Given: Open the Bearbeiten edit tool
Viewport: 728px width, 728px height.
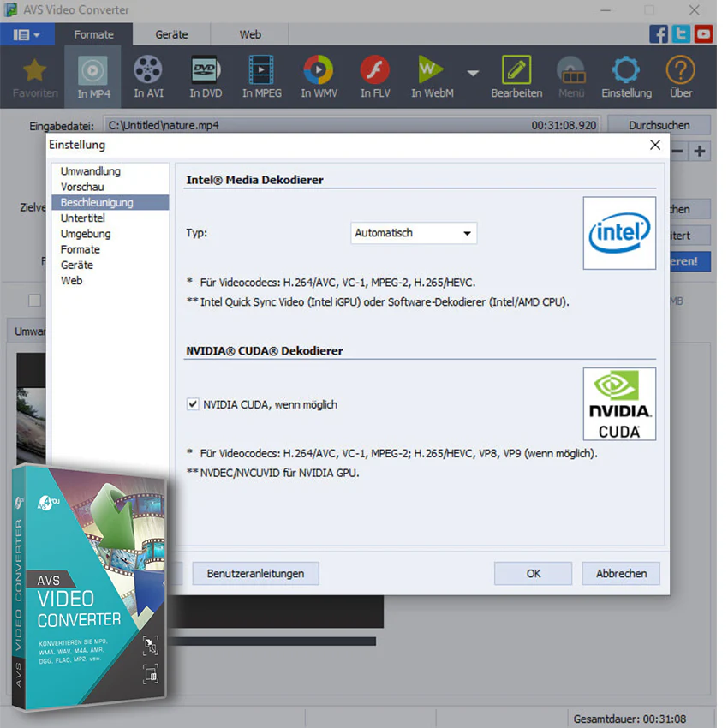Looking at the screenshot, I should [x=516, y=76].
